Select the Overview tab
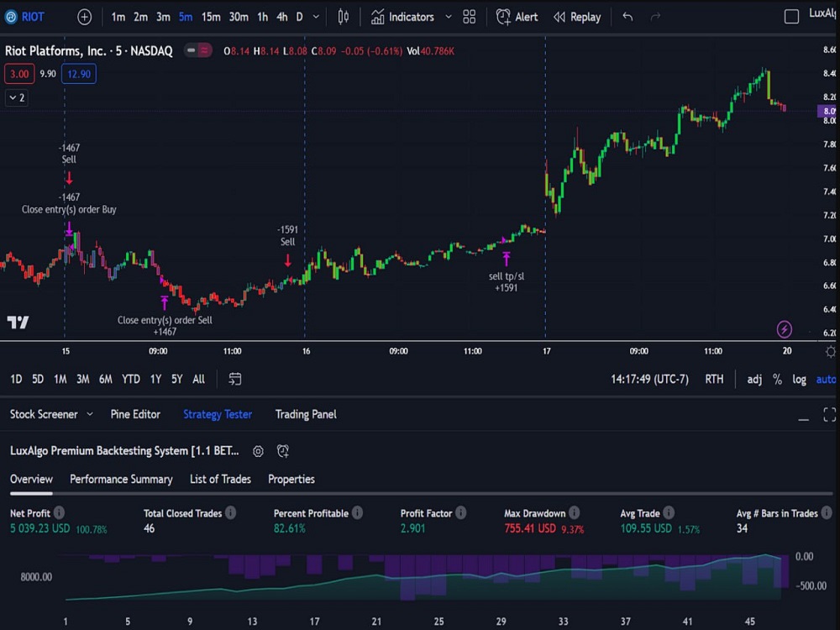840x630 pixels. 31,479
